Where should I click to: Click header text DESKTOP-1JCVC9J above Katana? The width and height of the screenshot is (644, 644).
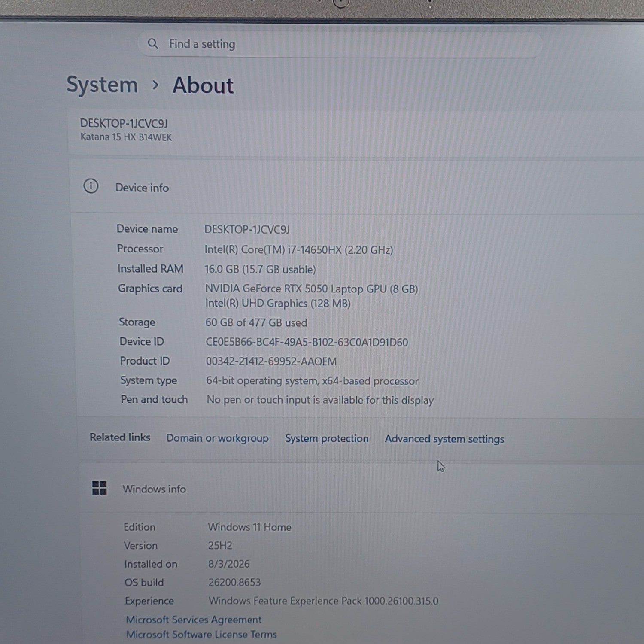tap(124, 123)
